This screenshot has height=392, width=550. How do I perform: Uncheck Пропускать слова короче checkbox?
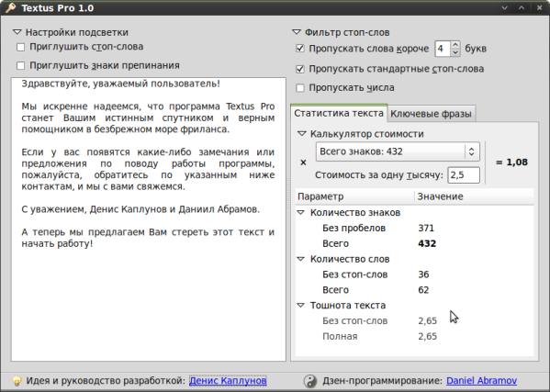point(300,49)
